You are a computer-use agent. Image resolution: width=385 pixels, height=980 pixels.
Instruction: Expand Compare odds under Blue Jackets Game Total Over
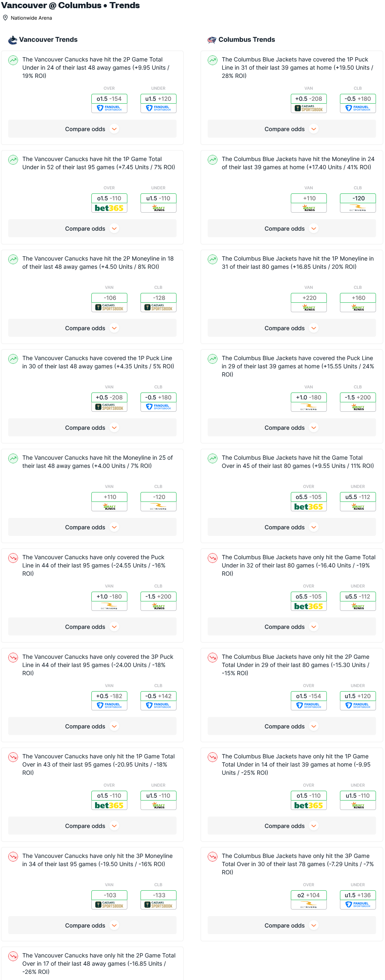(292, 527)
